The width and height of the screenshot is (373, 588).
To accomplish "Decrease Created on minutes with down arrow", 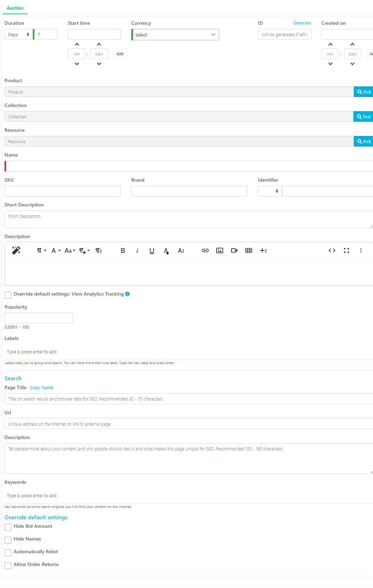I will tap(352, 64).
